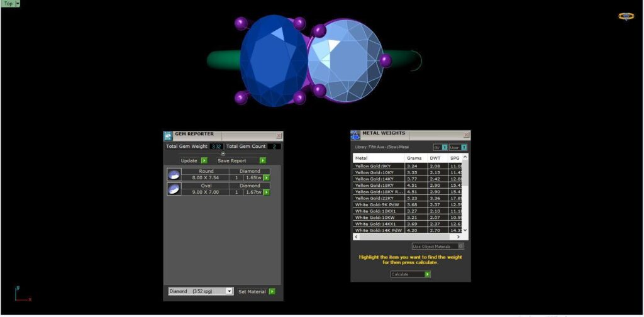Screen dimensions: 644x317
Task: Click the DWT column header
Action: coord(438,158)
